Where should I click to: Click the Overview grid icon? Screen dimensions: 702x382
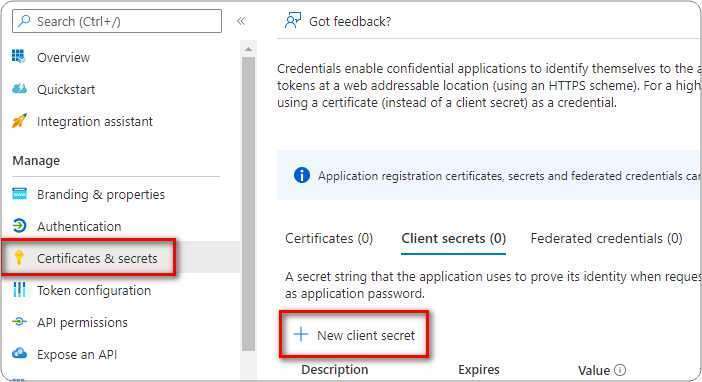pyautogui.click(x=18, y=56)
